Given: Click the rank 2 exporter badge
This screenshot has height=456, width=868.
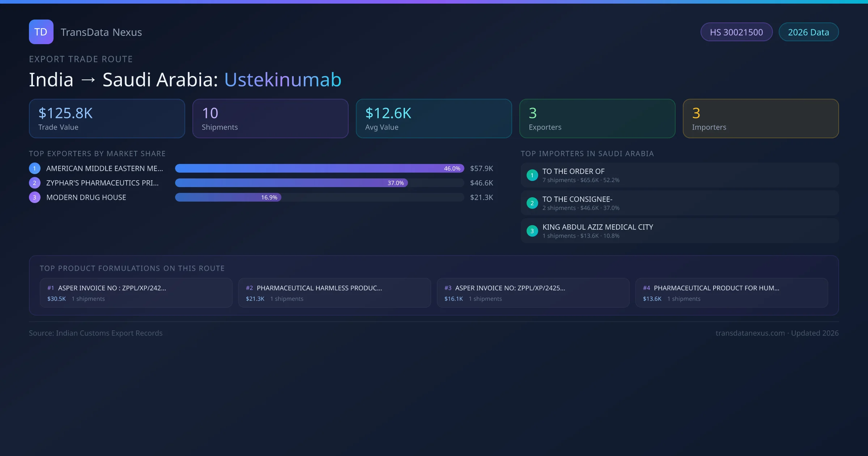Looking at the screenshot, I should 34,183.
